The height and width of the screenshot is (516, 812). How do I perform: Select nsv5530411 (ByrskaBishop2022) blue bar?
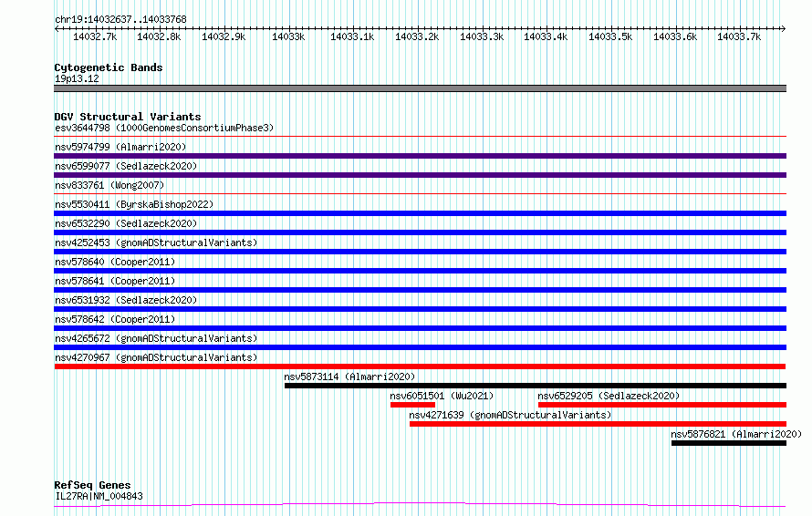[420, 213]
